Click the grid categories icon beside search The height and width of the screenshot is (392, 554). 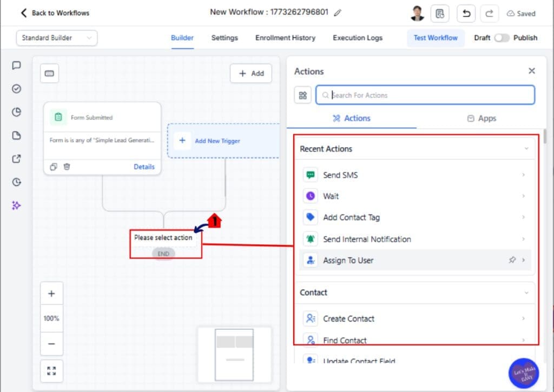(303, 95)
